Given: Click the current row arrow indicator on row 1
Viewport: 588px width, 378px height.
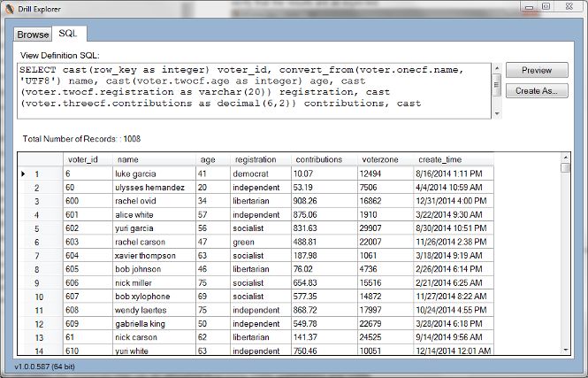Looking at the screenshot, I should pyautogui.click(x=23, y=174).
